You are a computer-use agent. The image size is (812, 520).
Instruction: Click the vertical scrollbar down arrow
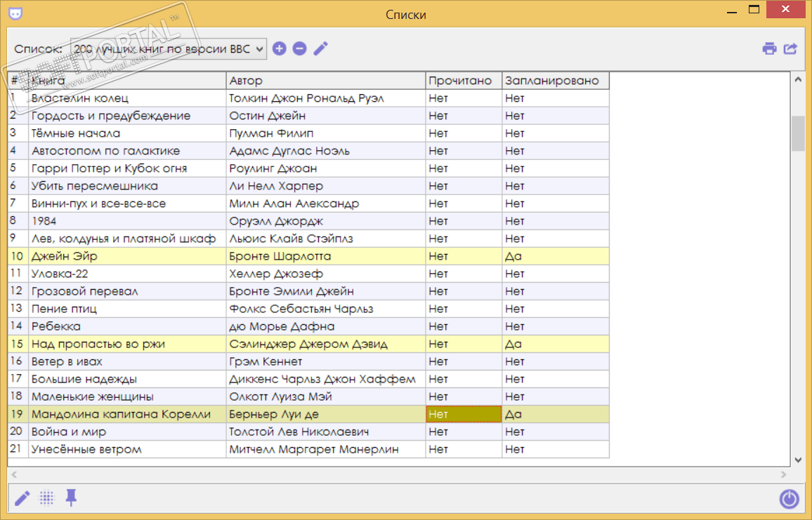(797, 460)
